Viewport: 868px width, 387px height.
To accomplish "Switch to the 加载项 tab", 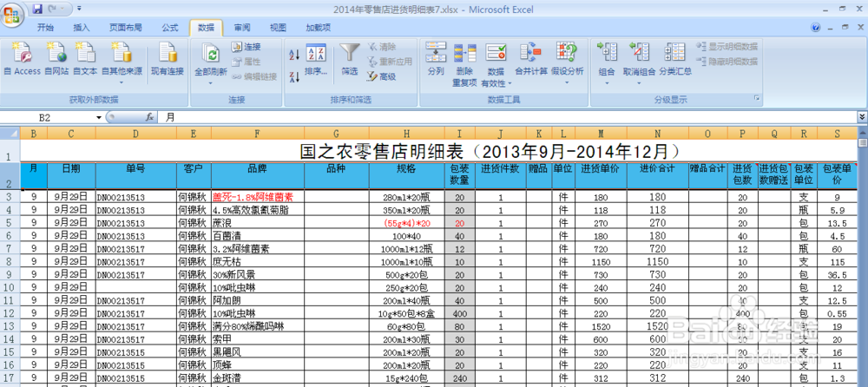I will click(x=319, y=28).
